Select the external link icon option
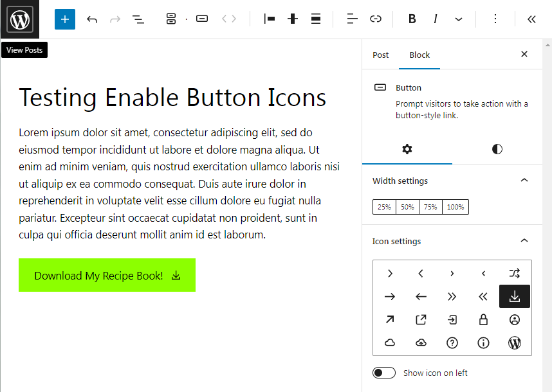Viewport: 552px width, 392px height. pyautogui.click(x=421, y=319)
